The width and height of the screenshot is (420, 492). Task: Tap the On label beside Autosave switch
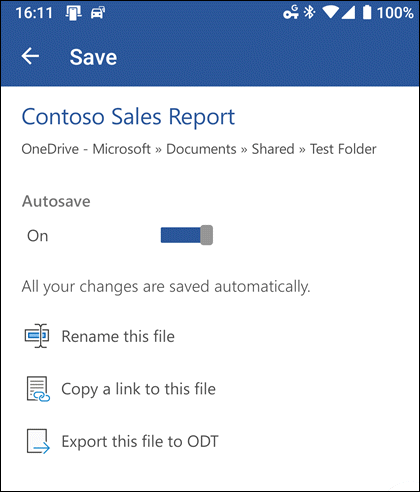38,236
